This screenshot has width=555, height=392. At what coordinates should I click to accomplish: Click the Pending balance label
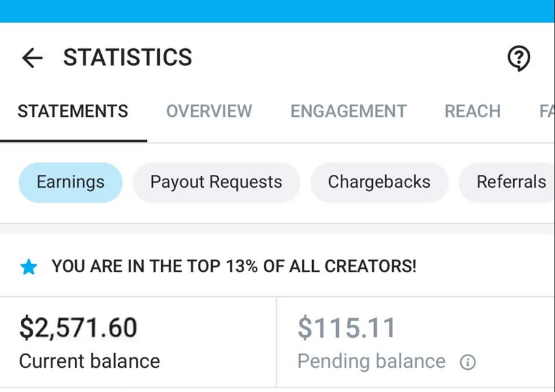pos(371,361)
